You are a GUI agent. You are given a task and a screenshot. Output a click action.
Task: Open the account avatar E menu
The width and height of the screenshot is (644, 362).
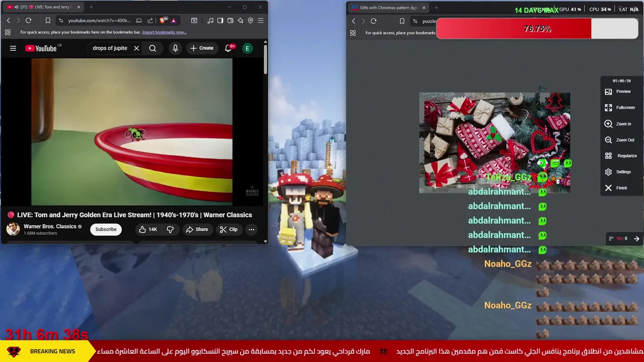coord(247,48)
